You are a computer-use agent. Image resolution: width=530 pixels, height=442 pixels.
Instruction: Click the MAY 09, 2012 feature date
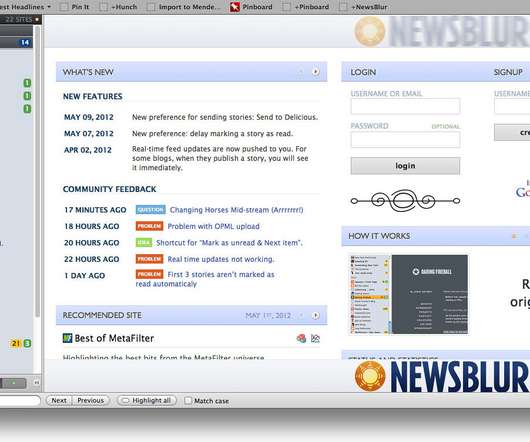[x=89, y=117]
